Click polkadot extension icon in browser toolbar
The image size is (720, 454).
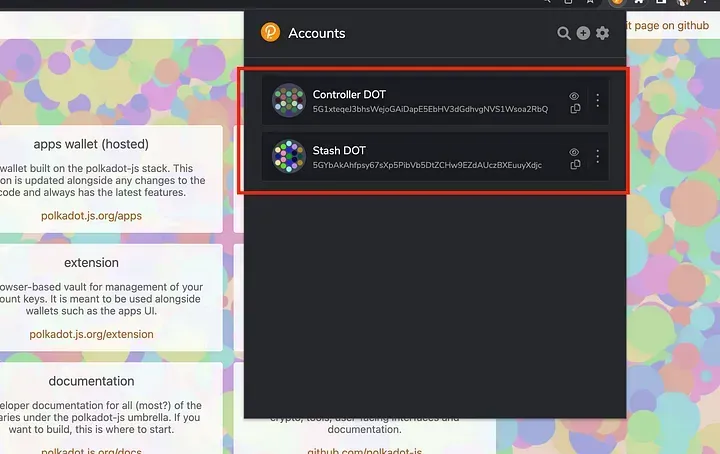coord(617,2)
